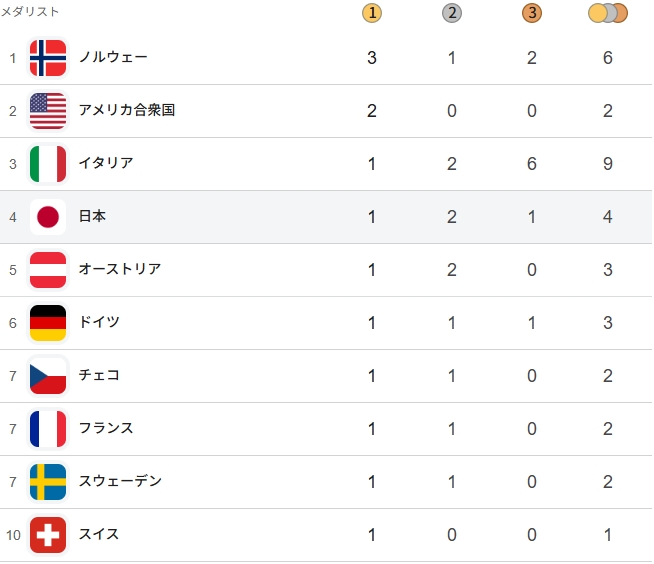
Task: Click the France flag icon
Action: click(48, 429)
